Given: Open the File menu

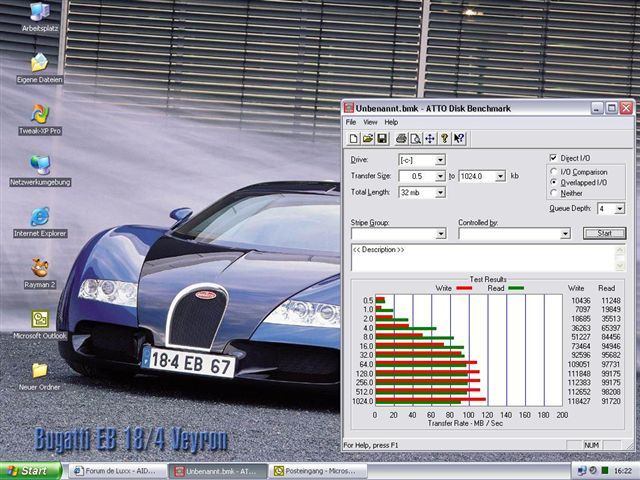Looking at the screenshot, I should point(351,122).
